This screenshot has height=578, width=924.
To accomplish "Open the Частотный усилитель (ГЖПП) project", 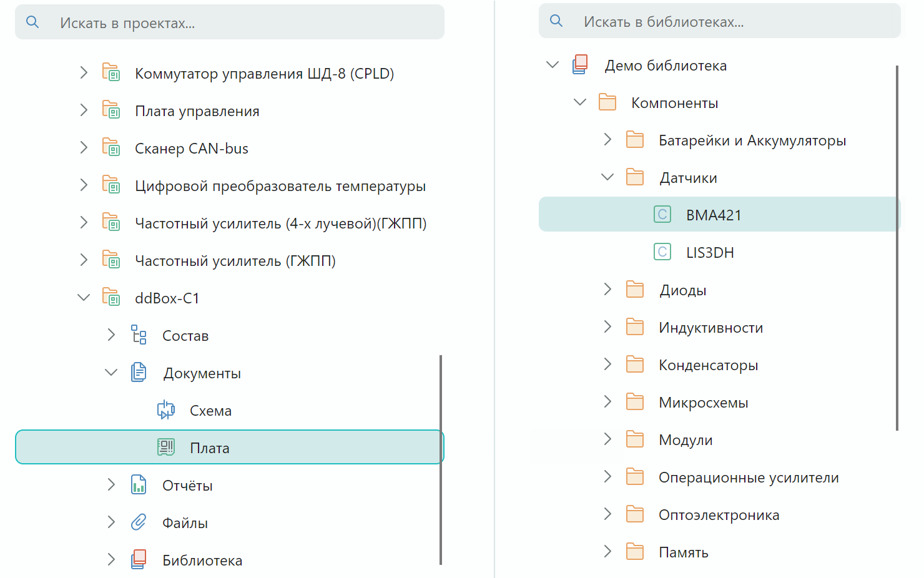I will click(235, 261).
